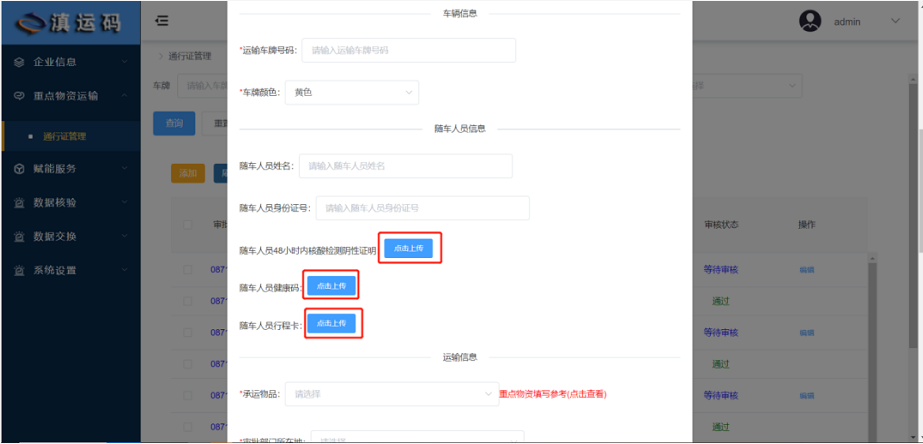Click the admin user avatar icon
This screenshot has width=923, height=444.
point(810,21)
